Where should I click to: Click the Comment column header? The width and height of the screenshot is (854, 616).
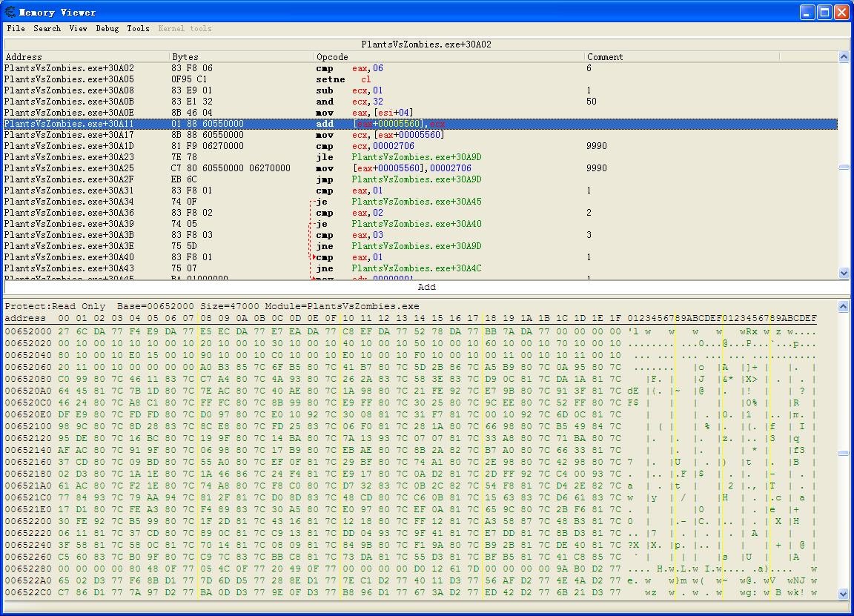point(683,56)
